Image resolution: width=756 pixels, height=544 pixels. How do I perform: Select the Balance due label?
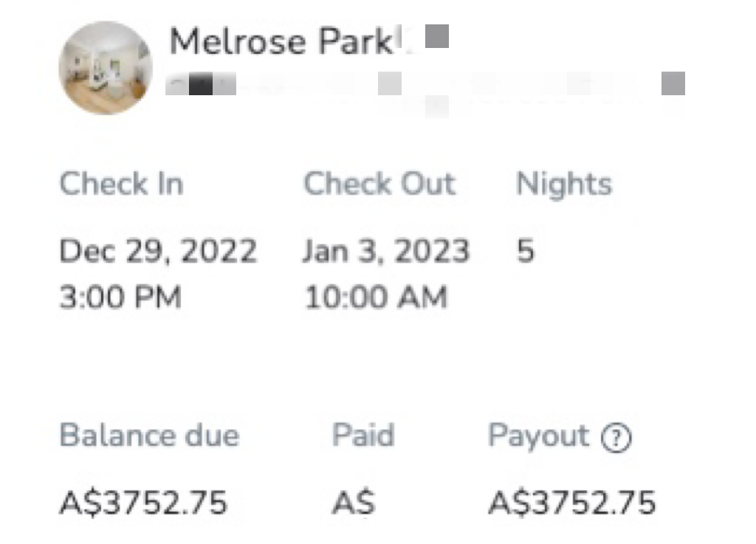[x=149, y=435]
